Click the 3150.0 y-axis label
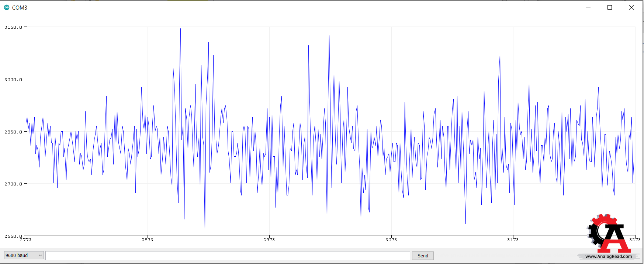 [13, 27]
